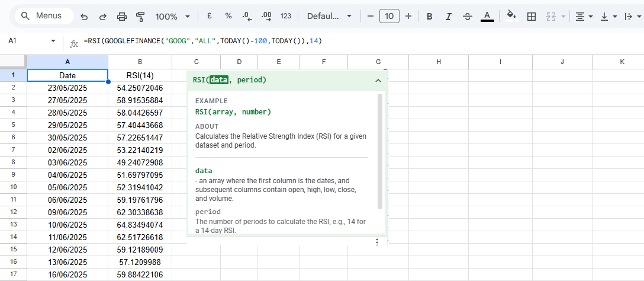Select cell with date 23/05/2025
Image resolution: width=644 pixels, height=281 pixels.
click(x=67, y=88)
